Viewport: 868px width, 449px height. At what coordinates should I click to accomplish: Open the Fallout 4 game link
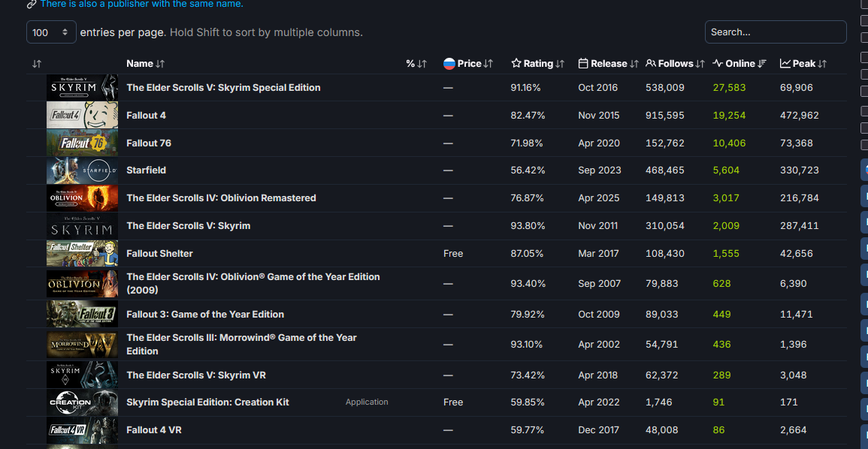pos(147,116)
